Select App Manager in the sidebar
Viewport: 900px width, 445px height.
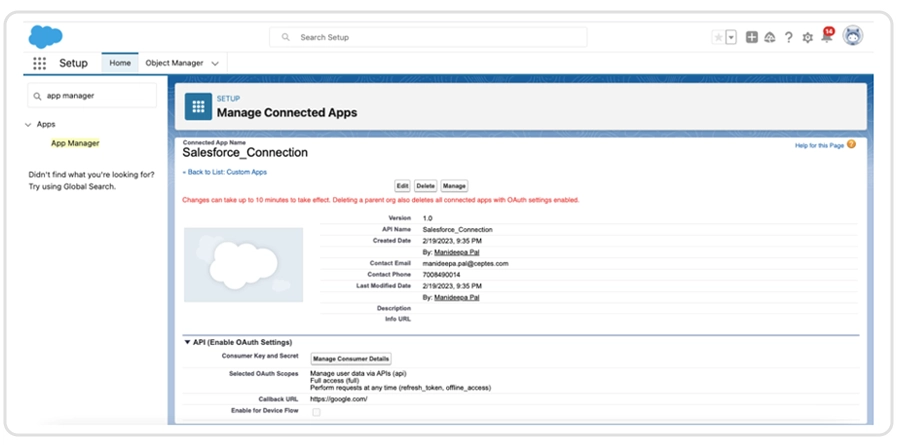[x=75, y=143]
